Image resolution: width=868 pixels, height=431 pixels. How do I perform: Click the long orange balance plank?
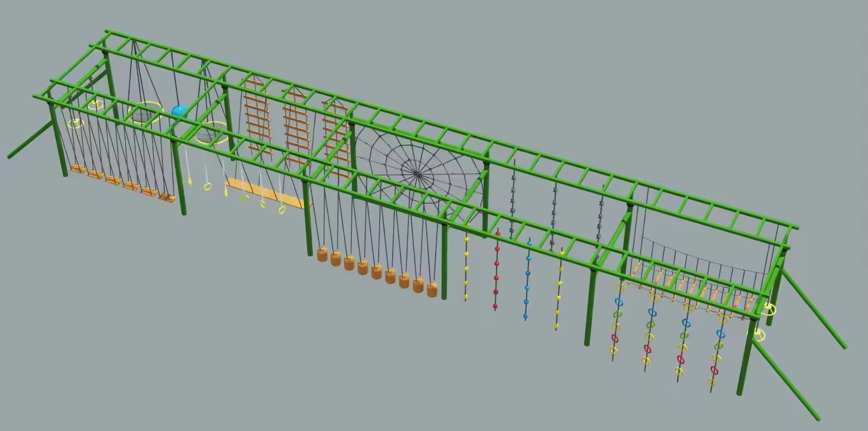point(267,193)
